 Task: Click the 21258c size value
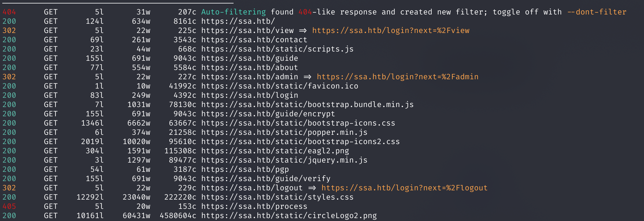coord(183,132)
